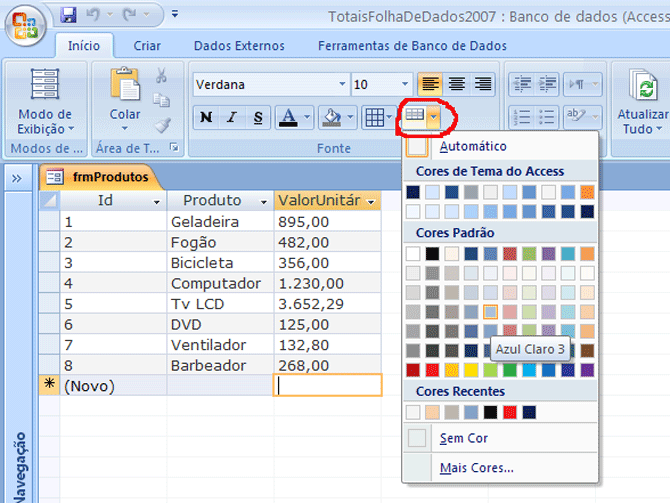This screenshot has width=670, height=503.
Task: Click the select-all corner of datasheet
Action: coord(50,200)
